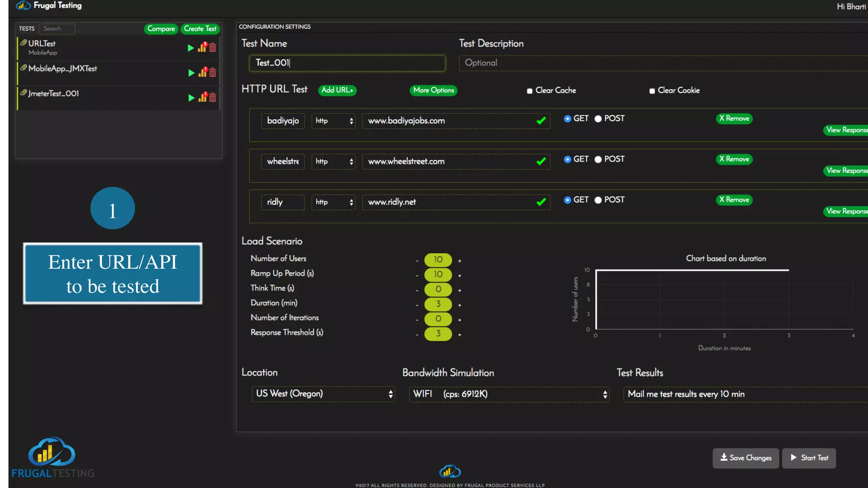
Task: Click play icon for JmeterTest_001
Action: (191, 98)
